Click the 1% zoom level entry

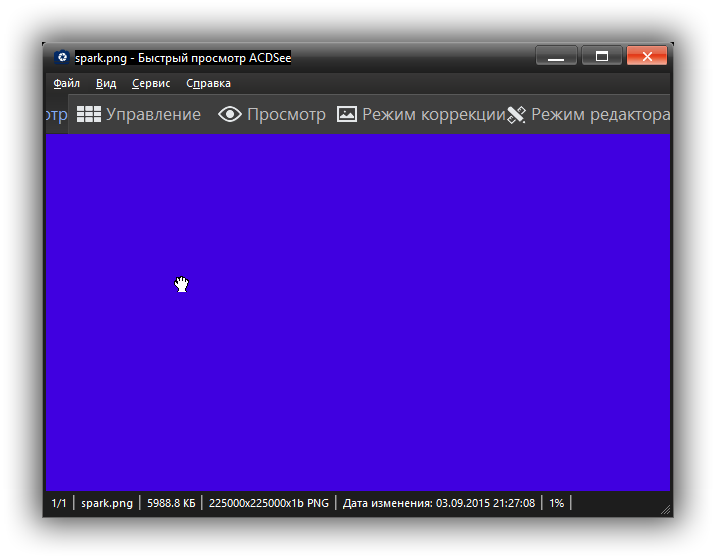(x=556, y=503)
